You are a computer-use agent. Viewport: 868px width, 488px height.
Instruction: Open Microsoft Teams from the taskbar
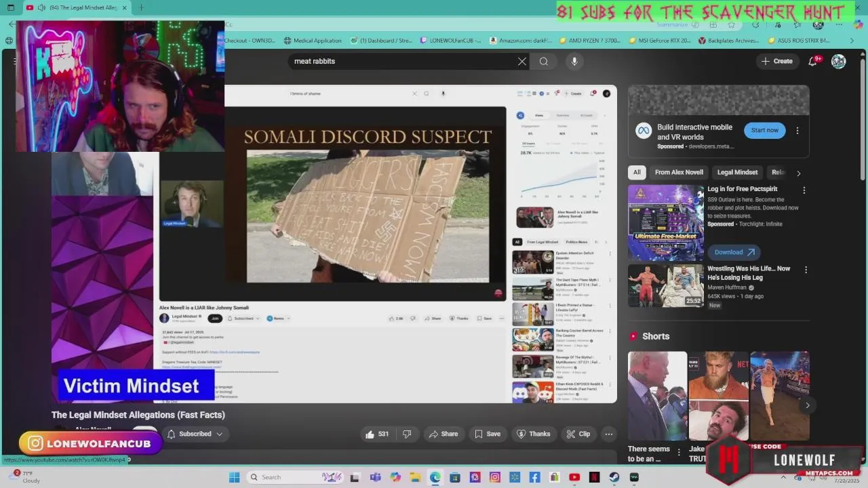coord(375,477)
